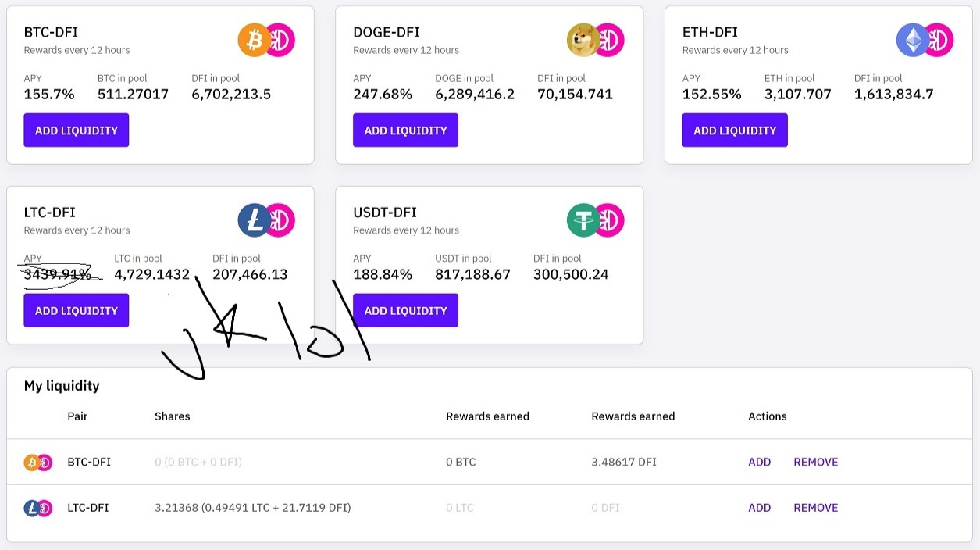
Task: Click the Dogecoin icon in DOGE-DFI card
Action: (583, 40)
